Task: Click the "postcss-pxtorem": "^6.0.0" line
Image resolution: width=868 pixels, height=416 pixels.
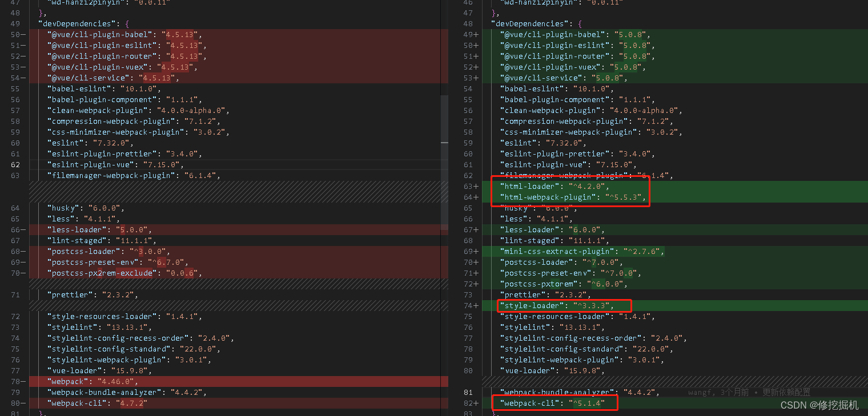Action: (x=675, y=284)
